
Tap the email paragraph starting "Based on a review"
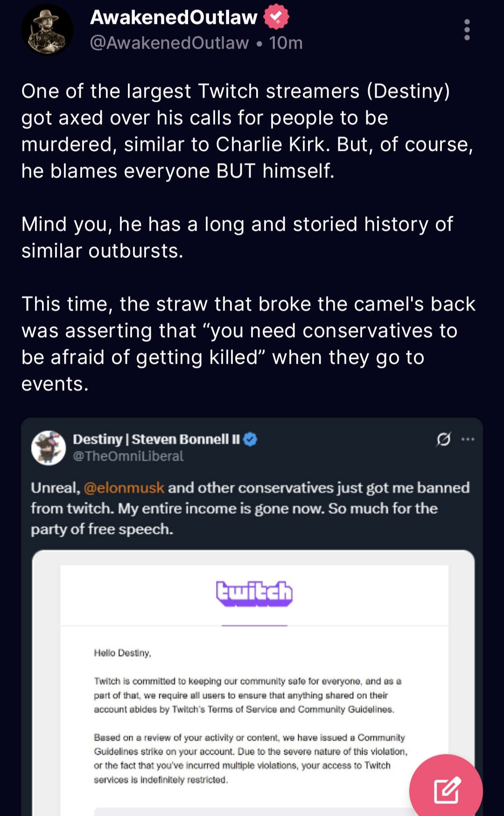[x=250, y=758]
